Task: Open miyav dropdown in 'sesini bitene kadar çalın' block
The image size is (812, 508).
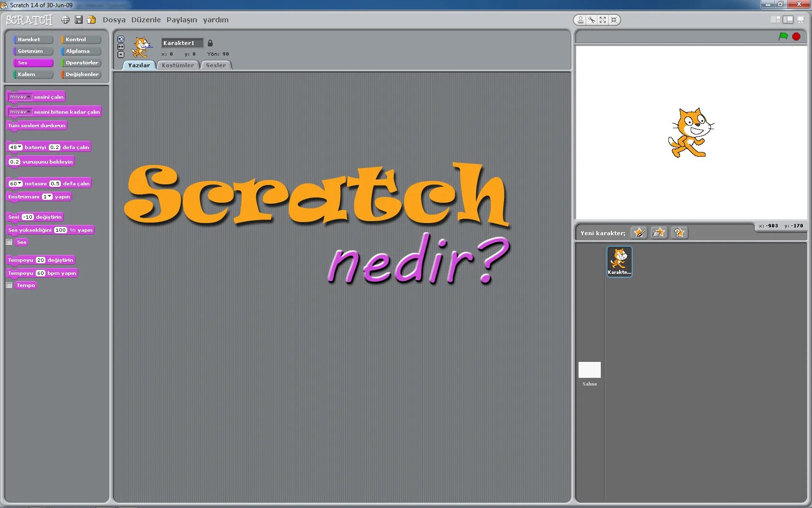Action: [20, 112]
